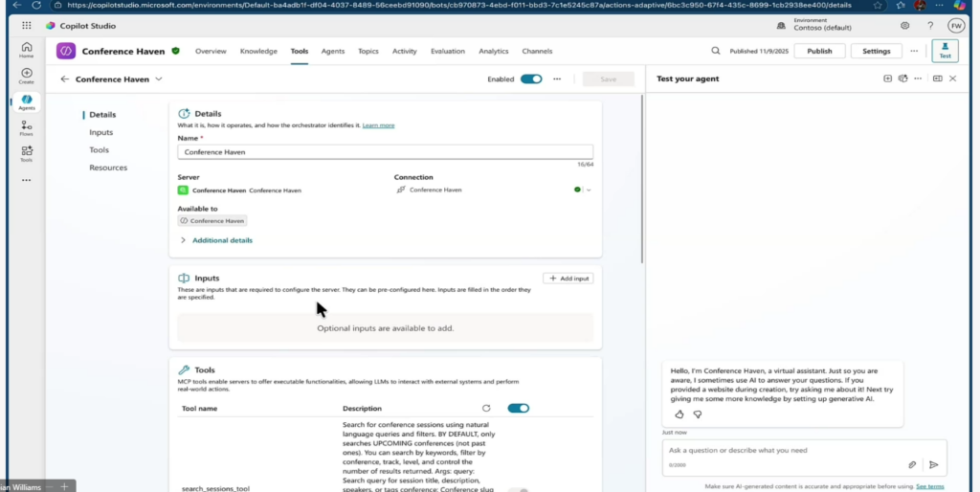Switch to the Activity tab
The width and height of the screenshot is (980, 492).
click(405, 52)
